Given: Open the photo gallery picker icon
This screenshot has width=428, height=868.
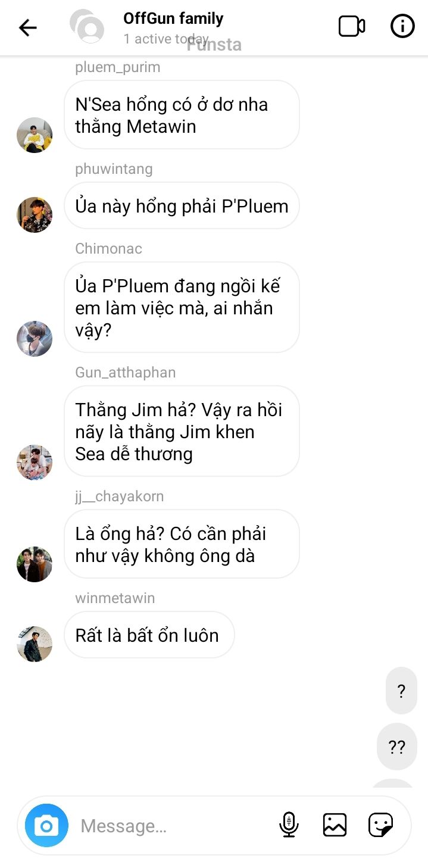Looking at the screenshot, I should (335, 825).
